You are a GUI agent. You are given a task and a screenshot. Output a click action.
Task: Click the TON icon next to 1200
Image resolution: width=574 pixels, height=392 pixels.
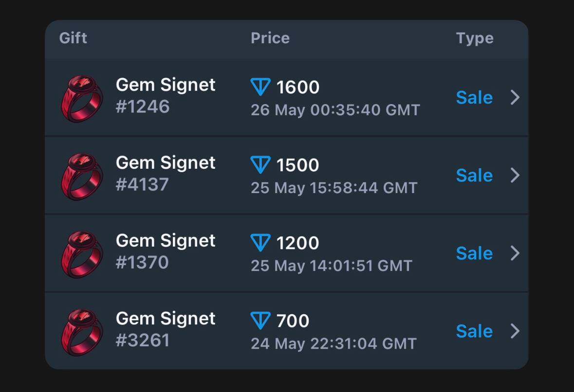tap(260, 242)
